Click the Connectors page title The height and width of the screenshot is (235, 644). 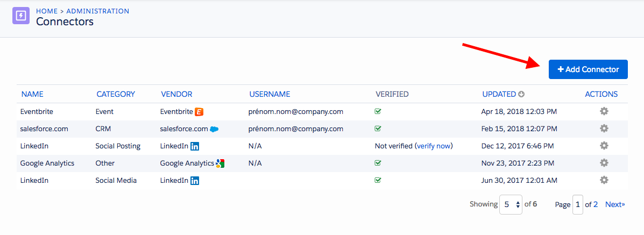click(x=65, y=22)
